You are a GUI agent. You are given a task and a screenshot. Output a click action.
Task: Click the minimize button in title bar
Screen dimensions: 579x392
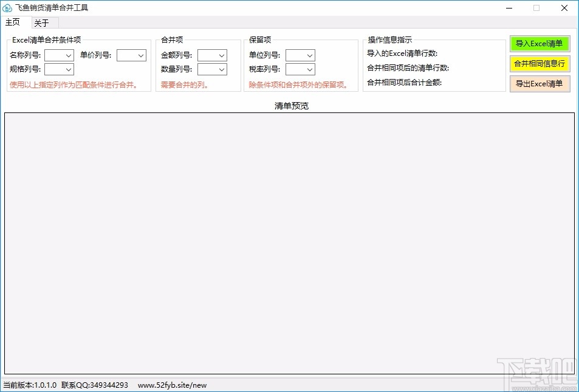point(509,8)
